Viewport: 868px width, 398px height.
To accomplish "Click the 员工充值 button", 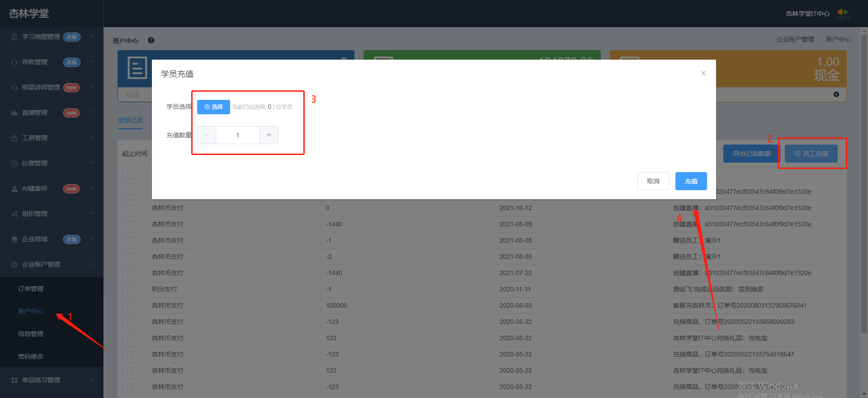I will click(811, 154).
